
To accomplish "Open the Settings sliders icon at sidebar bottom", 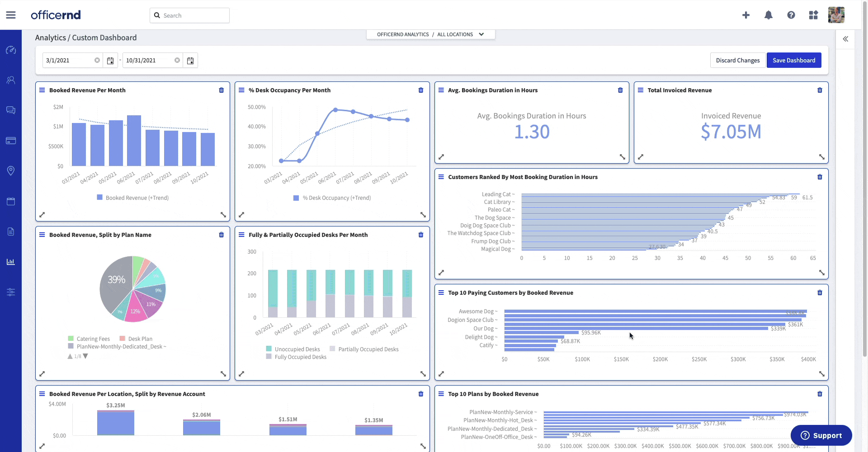I will click(11, 292).
